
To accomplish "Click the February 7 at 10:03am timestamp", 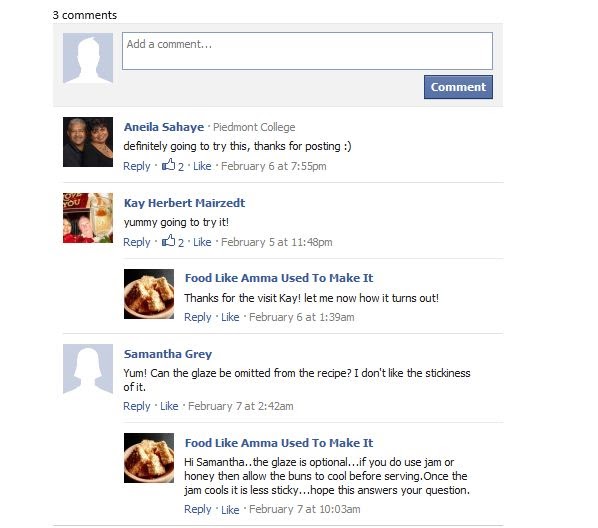I will [305, 509].
